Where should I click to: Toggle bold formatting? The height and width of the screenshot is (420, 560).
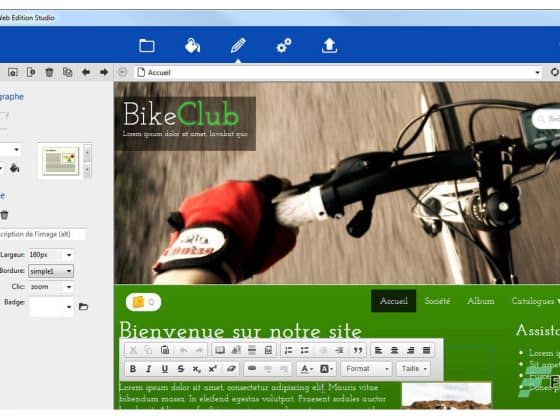tap(133, 369)
